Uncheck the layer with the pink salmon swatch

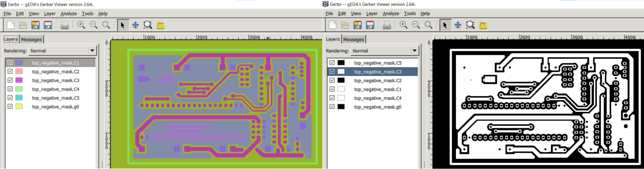pos(10,71)
